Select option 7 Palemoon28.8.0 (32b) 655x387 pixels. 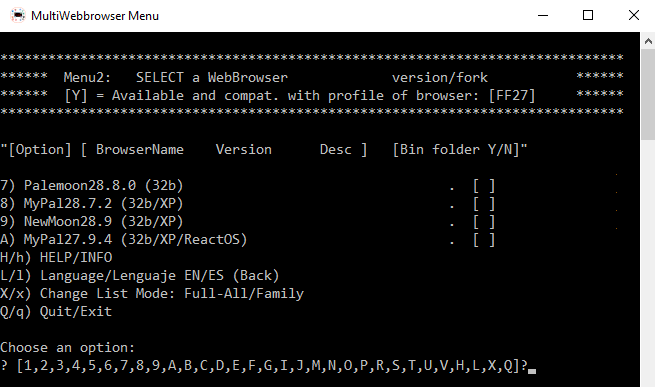tap(92, 186)
